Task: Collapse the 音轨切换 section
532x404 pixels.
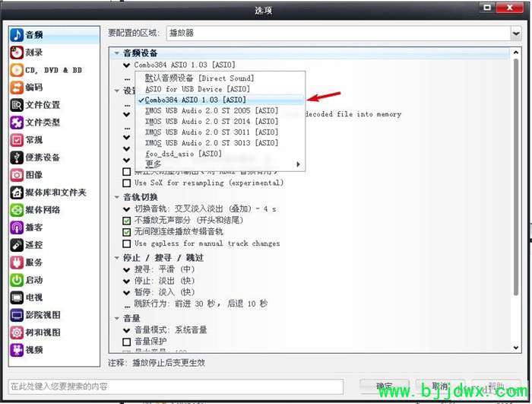Action: click(x=117, y=197)
